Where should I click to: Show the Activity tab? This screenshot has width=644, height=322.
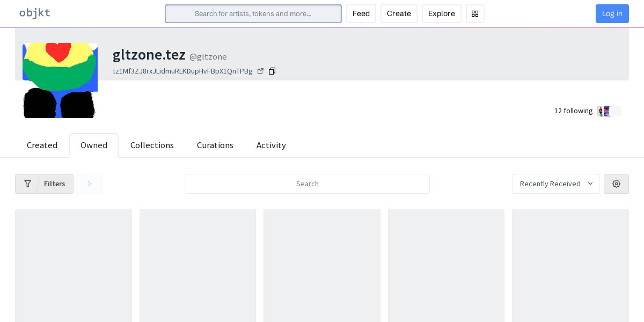(x=271, y=145)
